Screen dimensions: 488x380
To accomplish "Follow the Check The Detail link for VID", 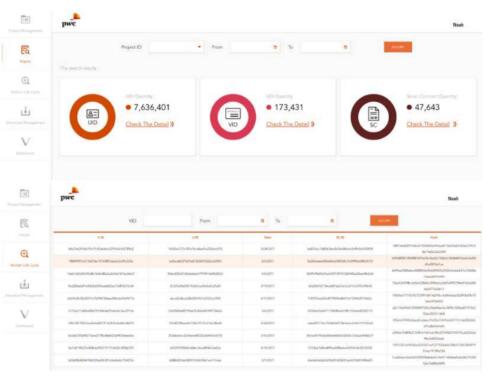I will 290,124.
